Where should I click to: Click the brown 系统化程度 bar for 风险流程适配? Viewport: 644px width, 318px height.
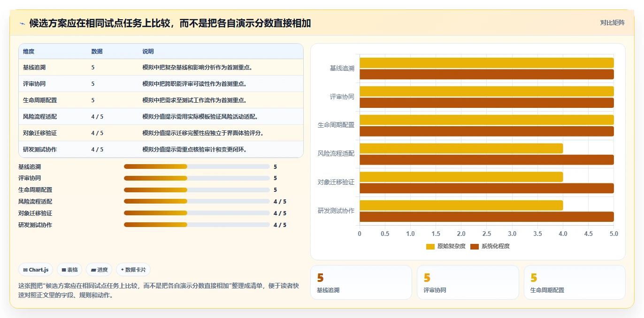pos(487,160)
